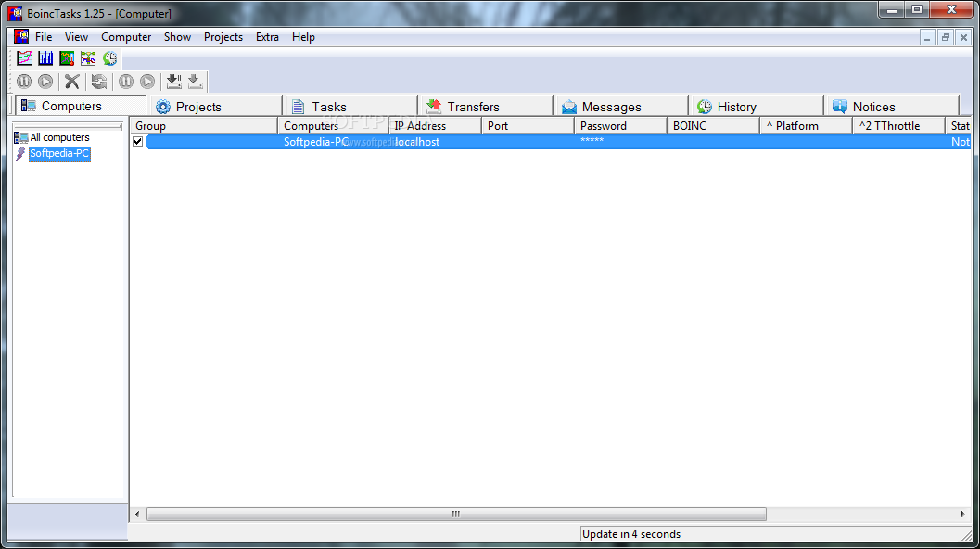
Task: Restore the inner Computer child window
Action: 946,37
